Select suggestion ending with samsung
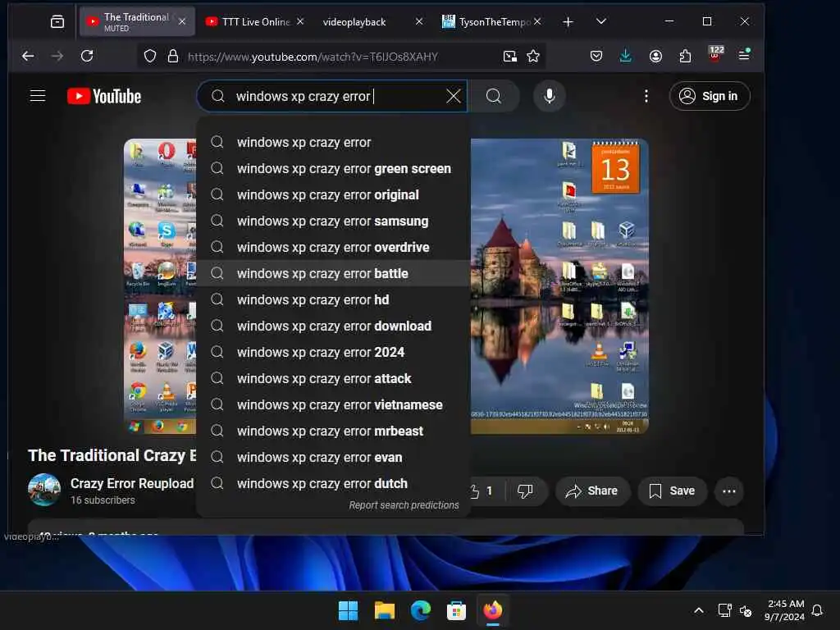This screenshot has height=630, width=840. 333,221
